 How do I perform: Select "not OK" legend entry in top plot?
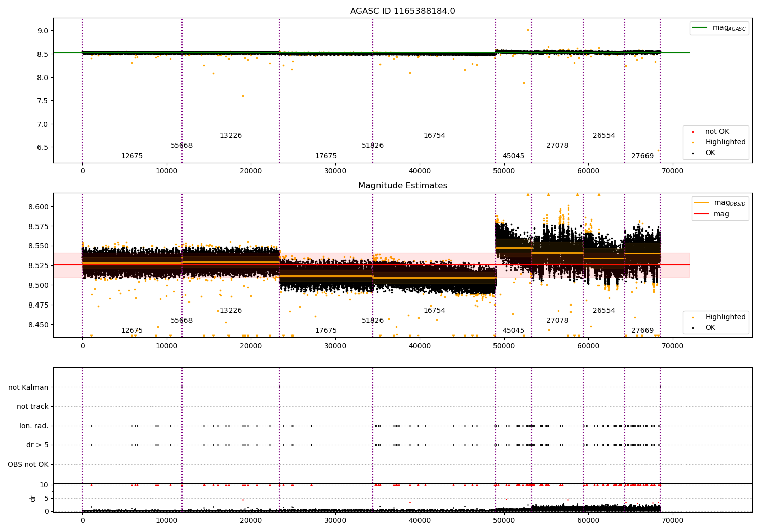pyautogui.click(x=717, y=132)
